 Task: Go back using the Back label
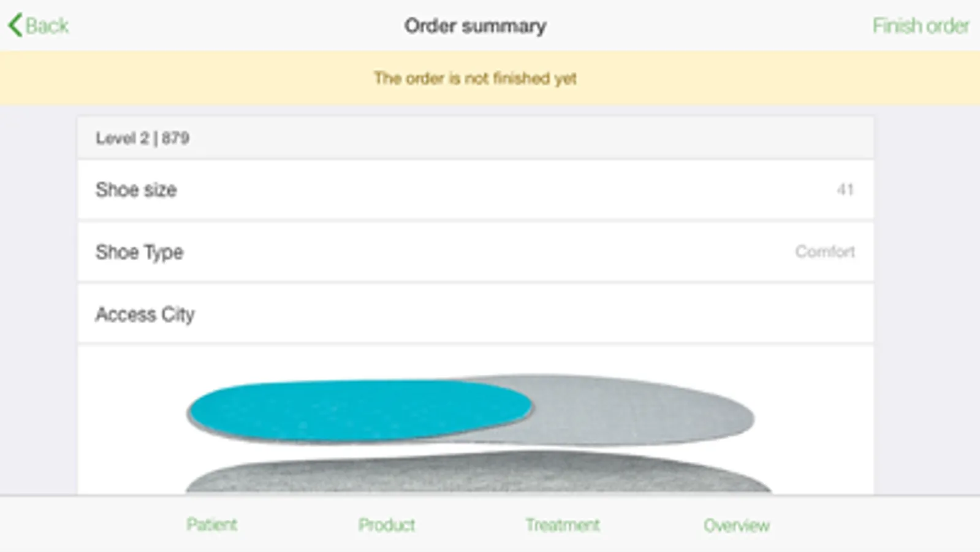[47, 26]
